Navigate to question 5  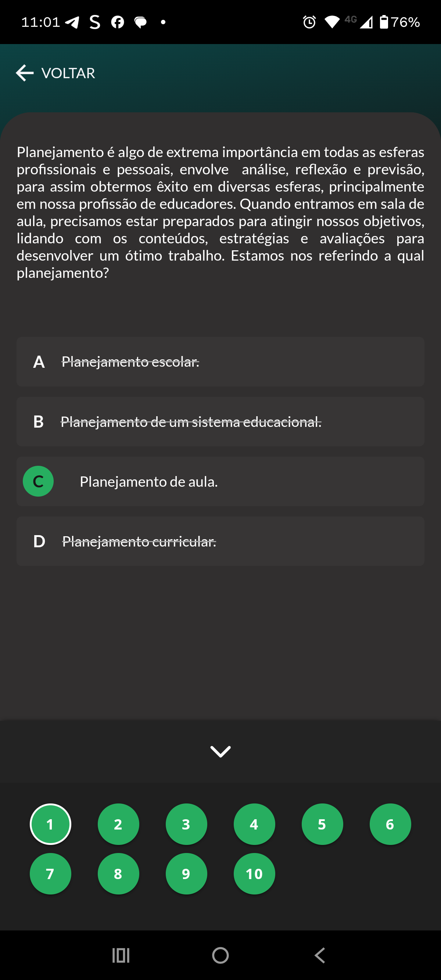point(322,824)
